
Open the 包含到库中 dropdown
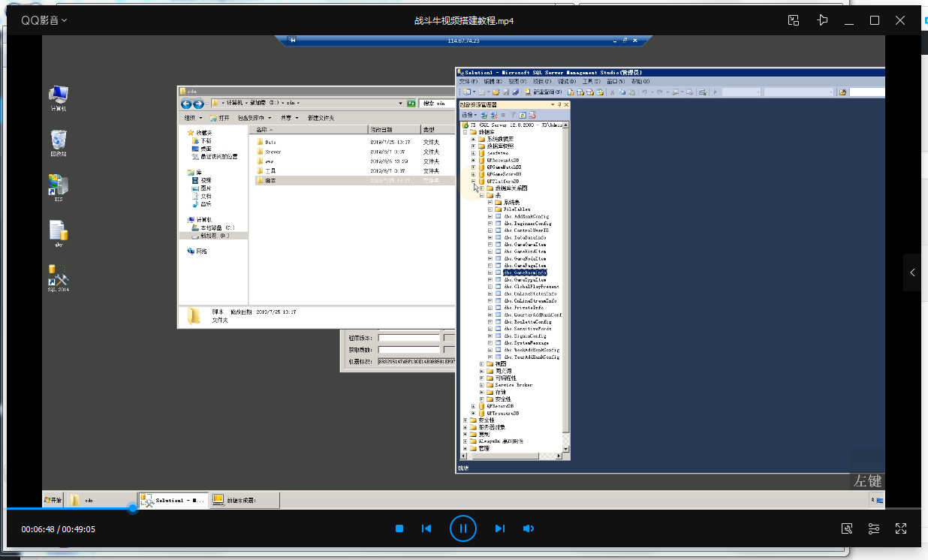[256, 118]
